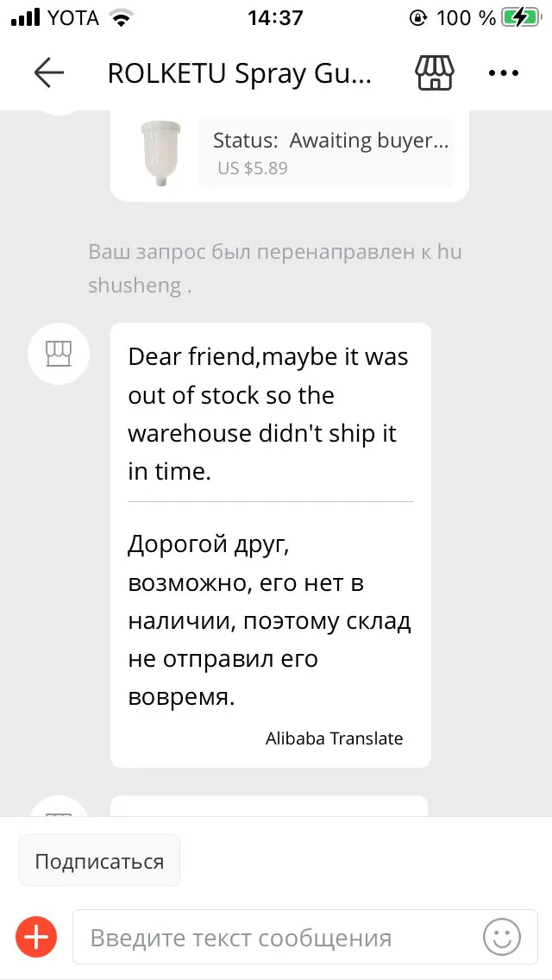Open the three-dot more options menu

504,73
